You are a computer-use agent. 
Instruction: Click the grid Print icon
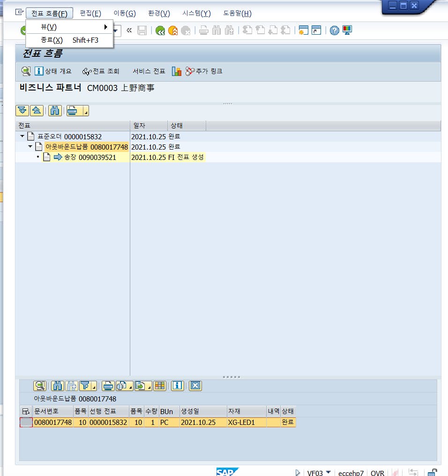pos(108,386)
